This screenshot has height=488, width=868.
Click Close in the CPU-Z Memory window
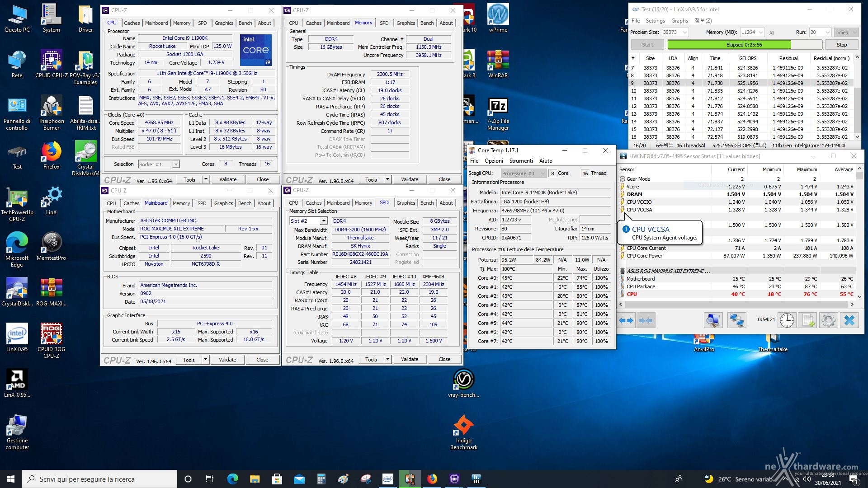tap(444, 179)
